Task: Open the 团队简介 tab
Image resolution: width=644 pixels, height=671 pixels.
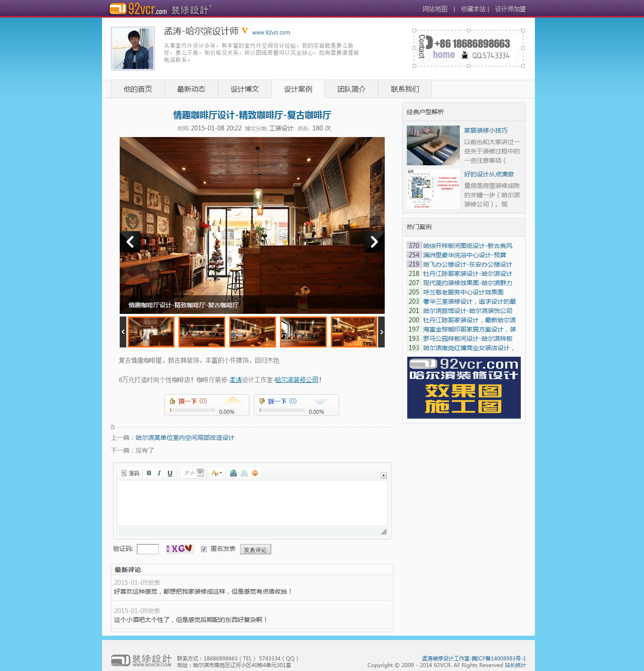Action: (352, 89)
